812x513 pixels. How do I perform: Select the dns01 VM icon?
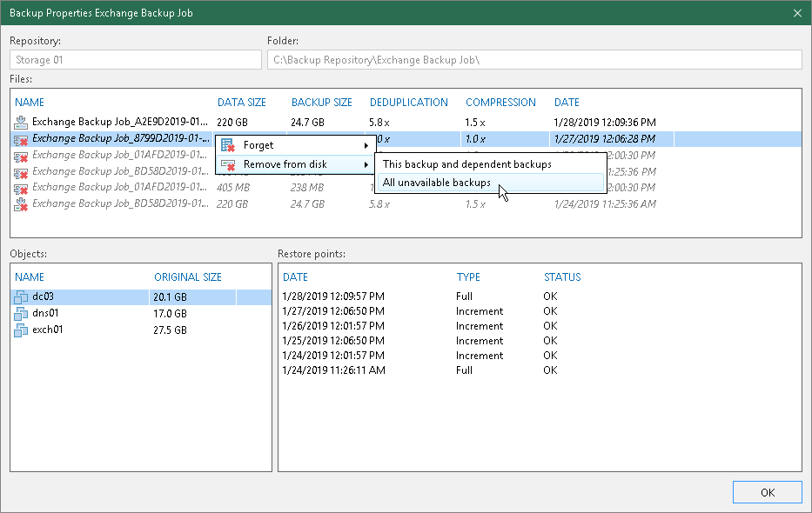(x=22, y=313)
